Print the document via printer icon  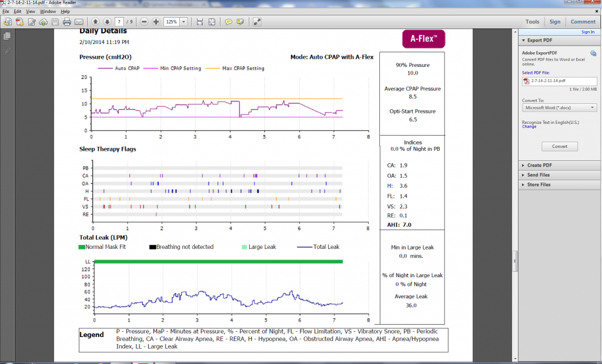coord(67,22)
